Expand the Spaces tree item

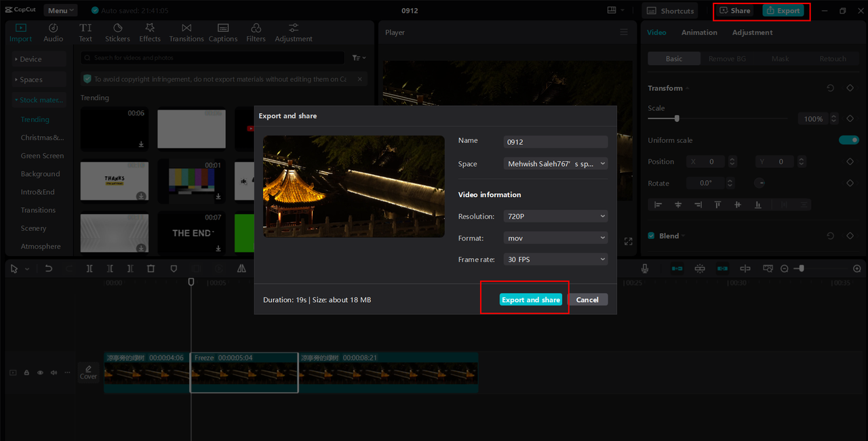click(x=39, y=79)
